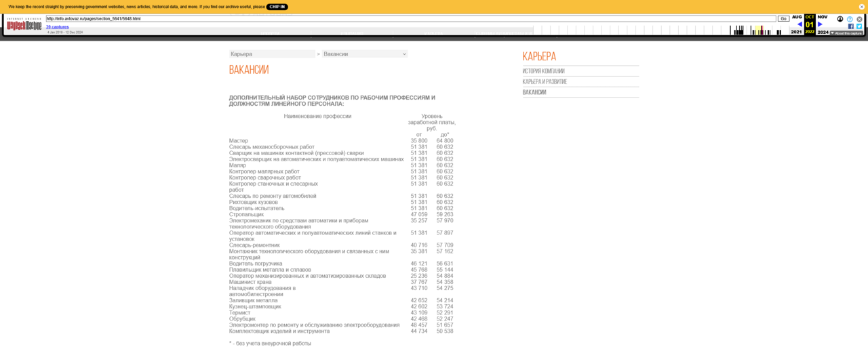Click Рихтовщик кузовов row
Viewport: 868px width, 349px height.
click(x=341, y=202)
